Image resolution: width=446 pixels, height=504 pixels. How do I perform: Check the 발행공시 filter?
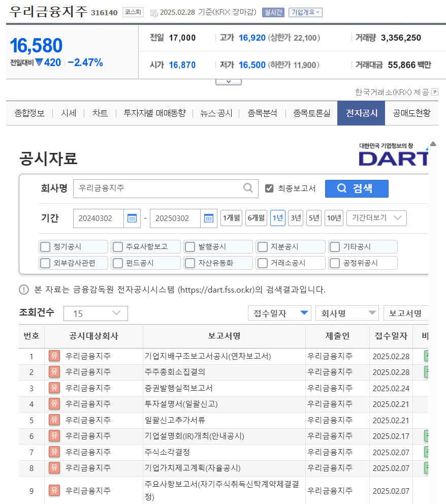click(190, 247)
